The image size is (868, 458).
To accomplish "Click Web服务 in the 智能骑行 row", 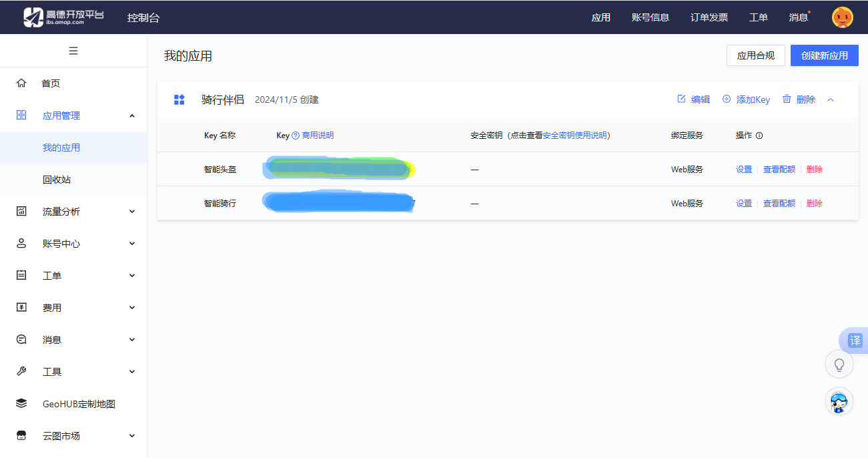I will click(687, 204).
